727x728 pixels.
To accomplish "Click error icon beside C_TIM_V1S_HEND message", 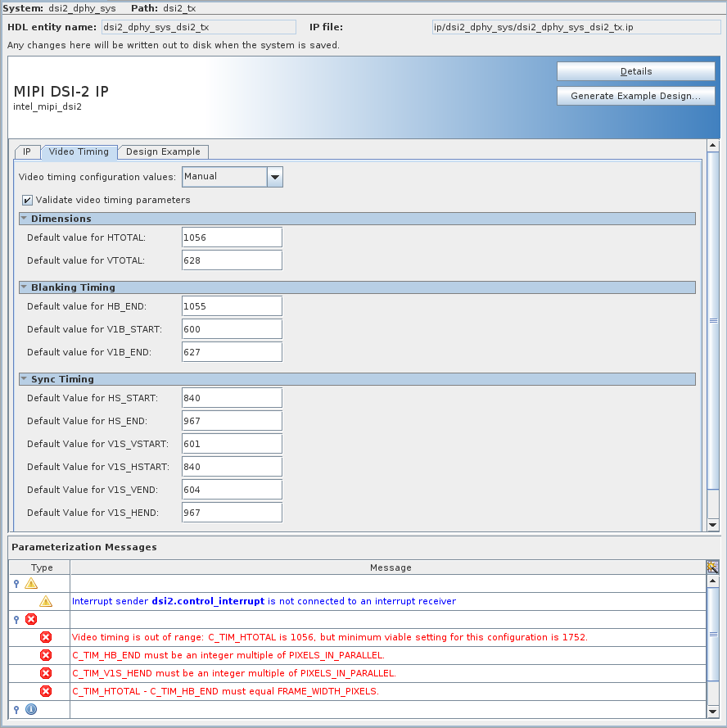I will coord(46,673).
